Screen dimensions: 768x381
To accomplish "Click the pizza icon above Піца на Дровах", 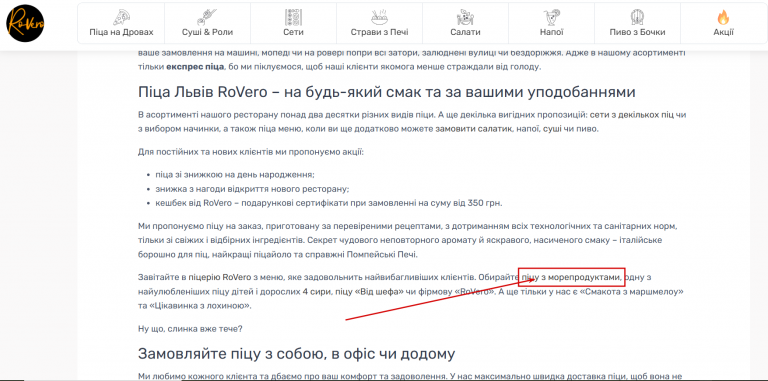I will (x=121, y=18).
